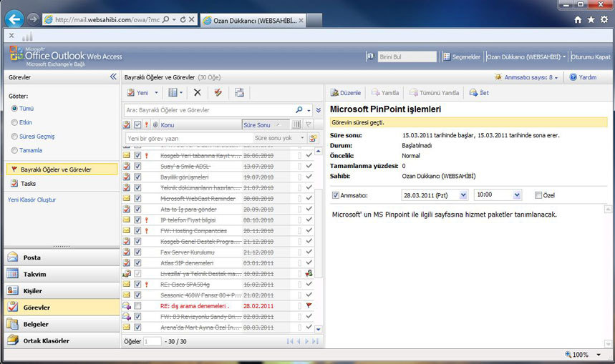Image resolution: width=615 pixels, height=364 pixels.
Task: Uncheck completed box for Bayilik görüşmeleri
Action: (x=137, y=177)
